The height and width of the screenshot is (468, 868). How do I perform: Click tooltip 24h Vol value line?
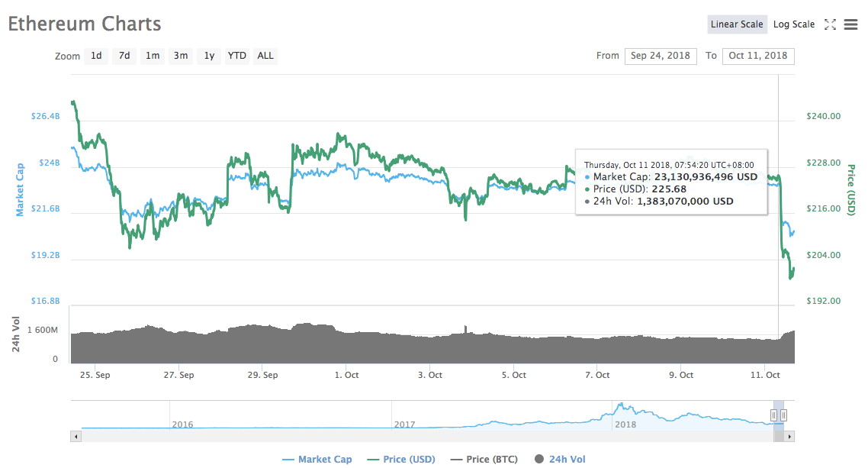pos(659,202)
